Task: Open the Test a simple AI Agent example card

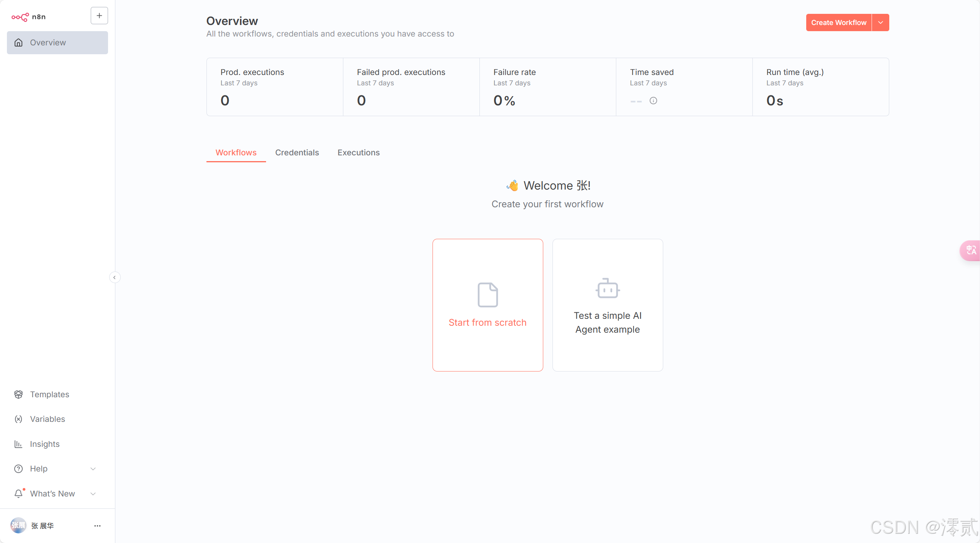Action: pyautogui.click(x=607, y=305)
